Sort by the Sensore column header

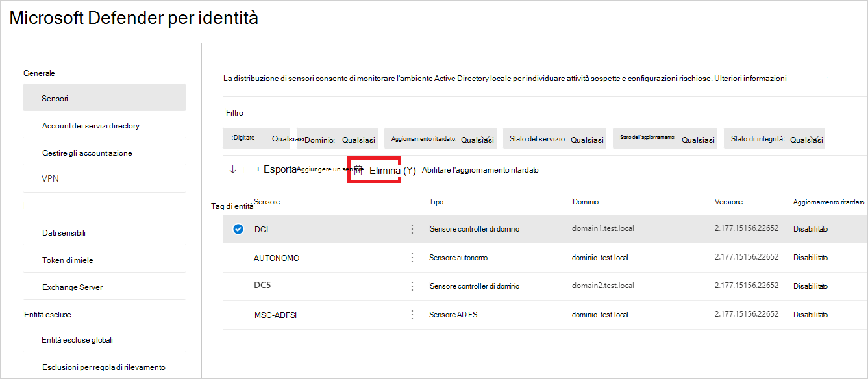tap(267, 202)
